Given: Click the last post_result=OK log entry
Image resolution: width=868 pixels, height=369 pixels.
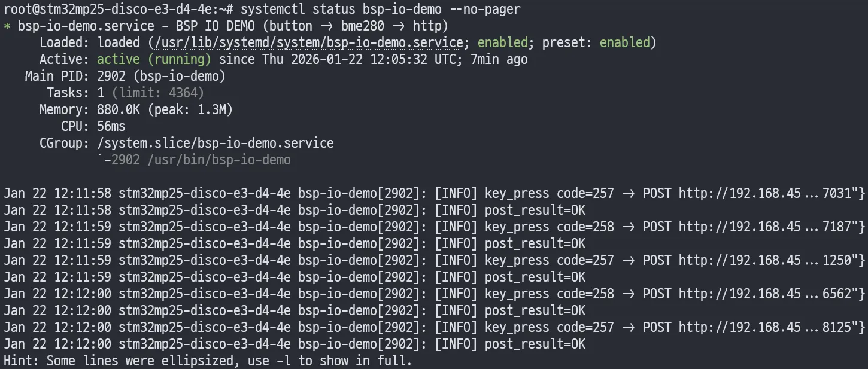Looking at the screenshot, I should (x=295, y=344).
